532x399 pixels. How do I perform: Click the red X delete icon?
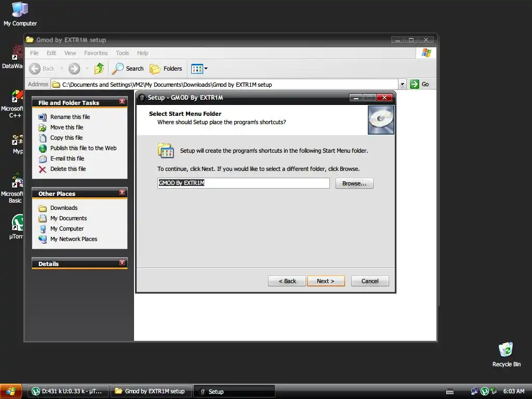pos(43,169)
